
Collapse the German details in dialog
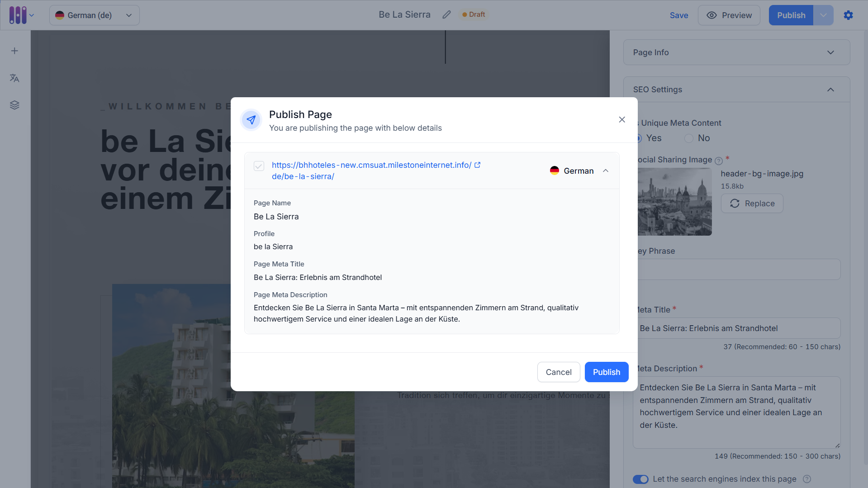pos(606,171)
